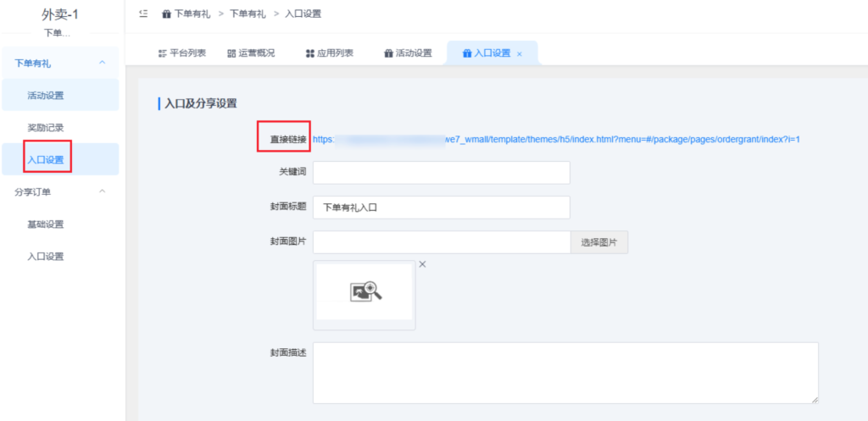This screenshot has height=421, width=868.
Task: Click the 关键词 input field
Action: click(x=441, y=173)
